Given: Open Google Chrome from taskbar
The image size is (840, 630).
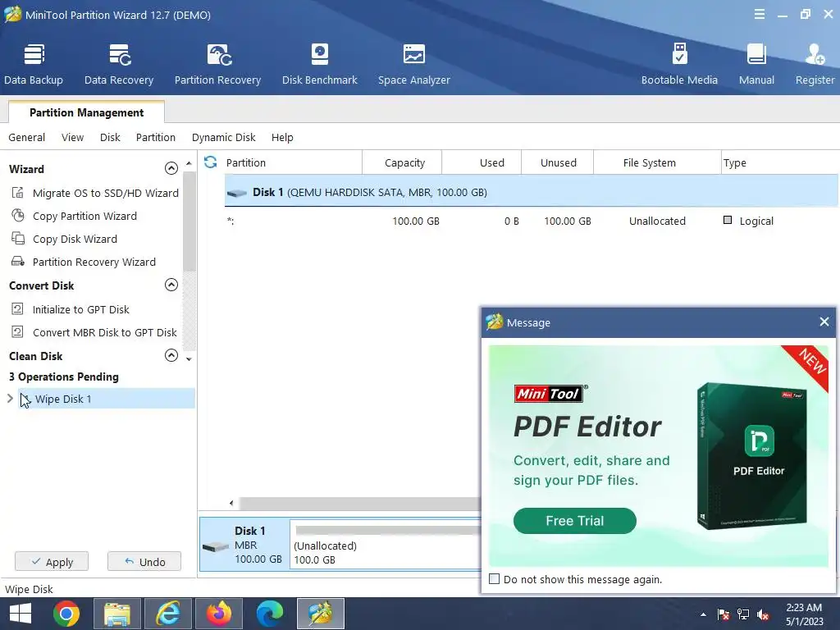Looking at the screenshot, I should click(66, 614).
